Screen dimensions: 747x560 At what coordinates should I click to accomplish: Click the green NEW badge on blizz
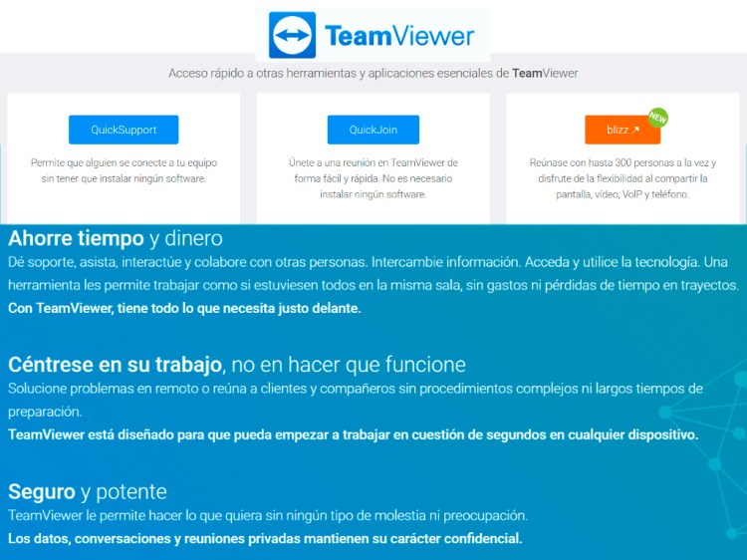658,119
